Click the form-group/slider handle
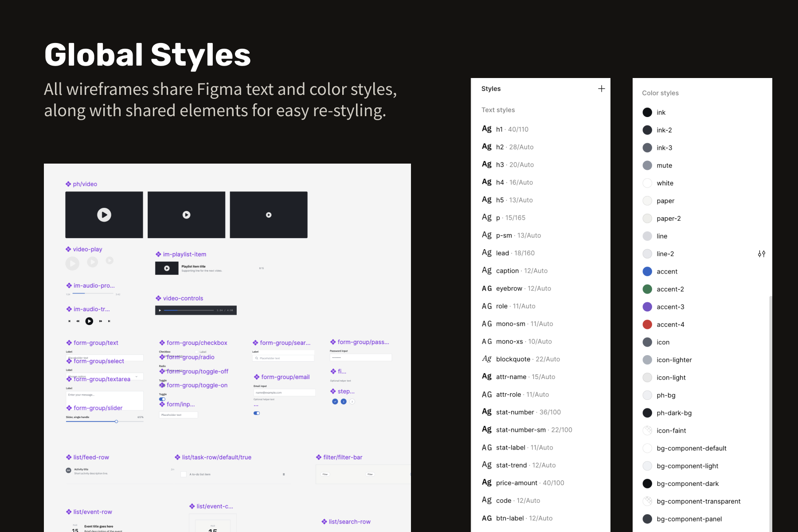The image size is (798, 532). click(116, 422)
